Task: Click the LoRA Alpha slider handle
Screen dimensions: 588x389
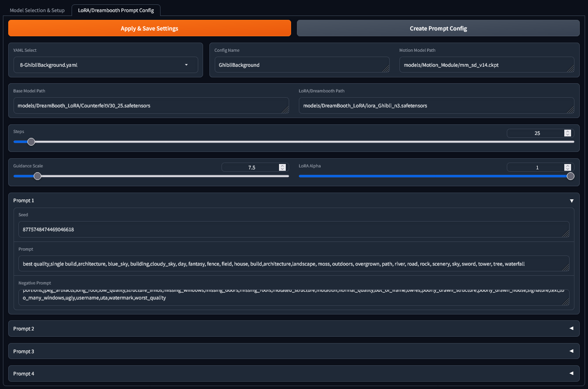Action: [570, 176]
